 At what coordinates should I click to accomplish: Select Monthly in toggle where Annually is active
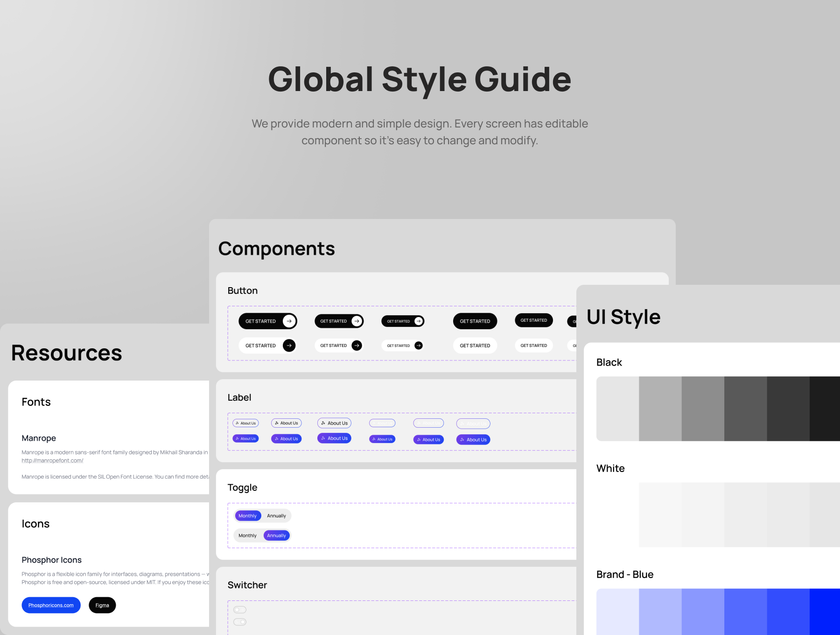[x=247, y=536]
